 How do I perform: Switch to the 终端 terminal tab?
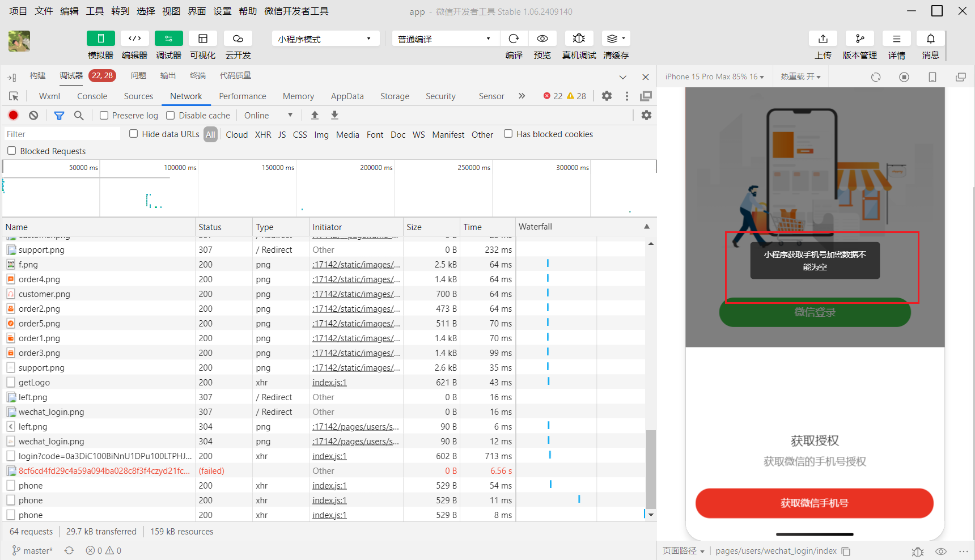click(198, 75)
